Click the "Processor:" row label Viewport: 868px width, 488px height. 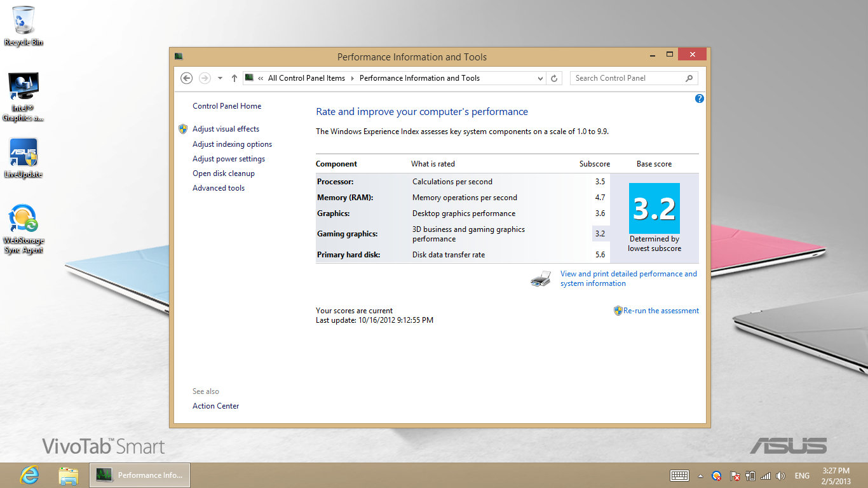click(x=335, y=182)
